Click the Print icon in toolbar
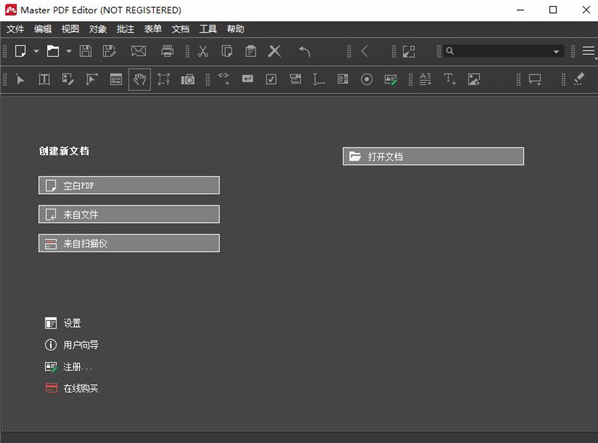This screenshot has width=598, height=443. pos(167,51)
